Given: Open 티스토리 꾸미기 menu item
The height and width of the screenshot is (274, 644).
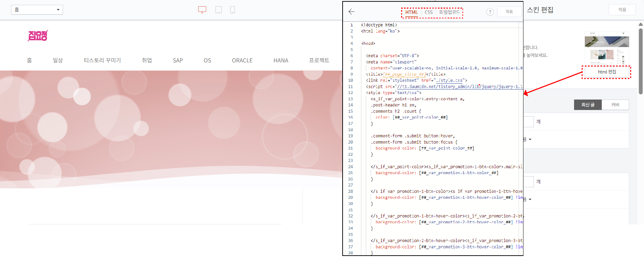Looking at the screenshot, I should [x=102, y=60].
